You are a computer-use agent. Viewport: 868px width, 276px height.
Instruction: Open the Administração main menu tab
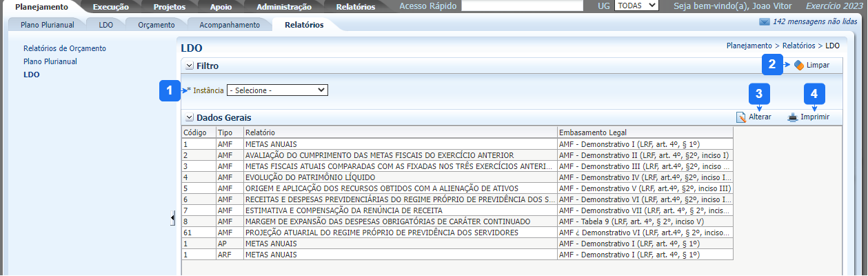[283, 7]
